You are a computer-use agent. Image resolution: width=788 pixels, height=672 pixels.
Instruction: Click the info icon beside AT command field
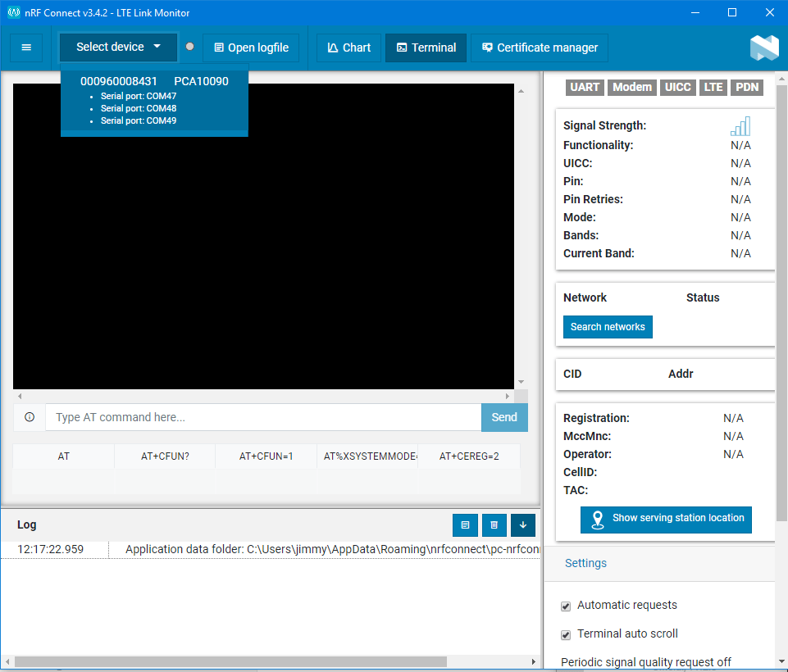(30, 417)
